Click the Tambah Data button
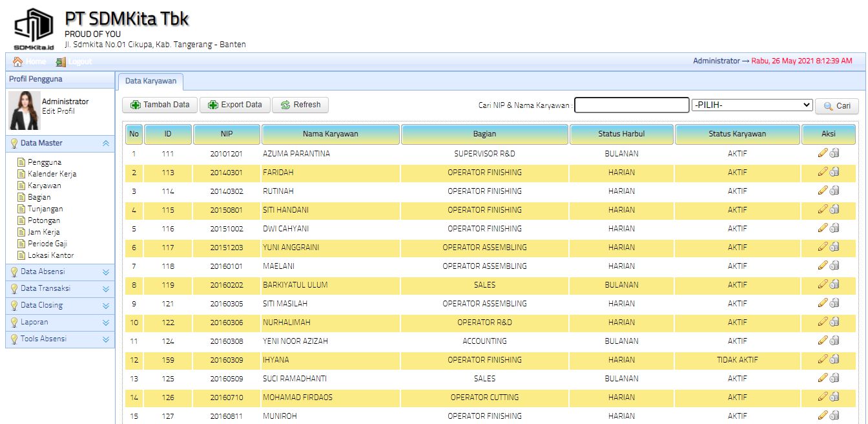This screenshot has width=868, height=424. point(160,105)
